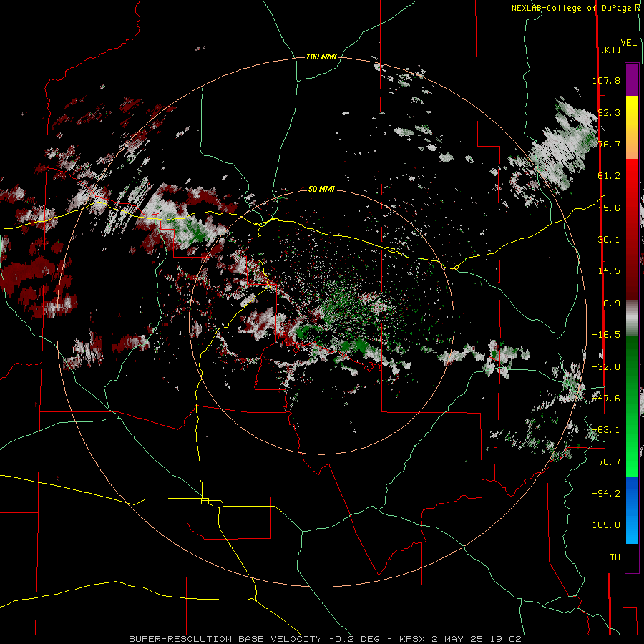Select the -94.2 velocity scale label
Image resolution: width=644 pixels, height=644 pixels.
(606, 494)
